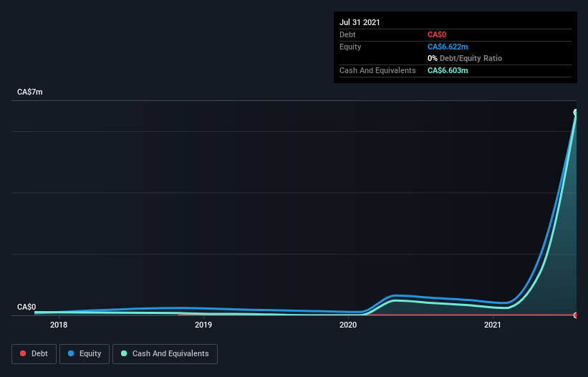Click the teal Cash And Equivalents legend dot
Screen dimensions: 588x377
(124, 353)
